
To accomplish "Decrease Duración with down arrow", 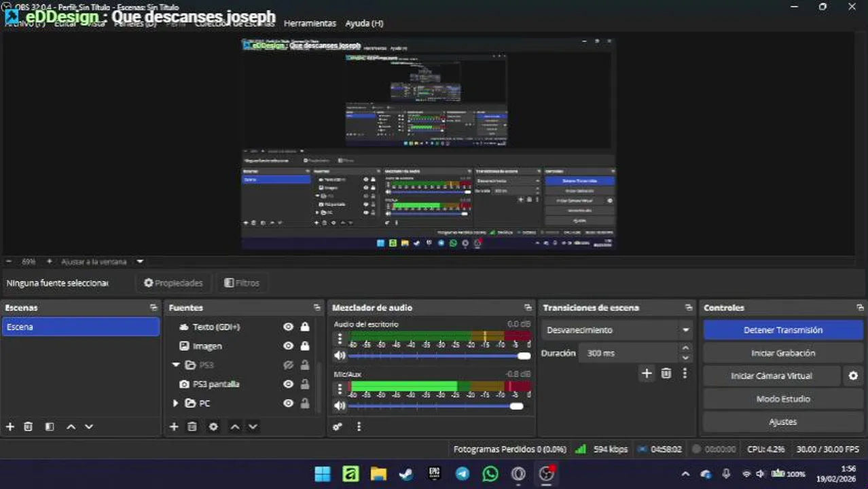I will (685, 358).
